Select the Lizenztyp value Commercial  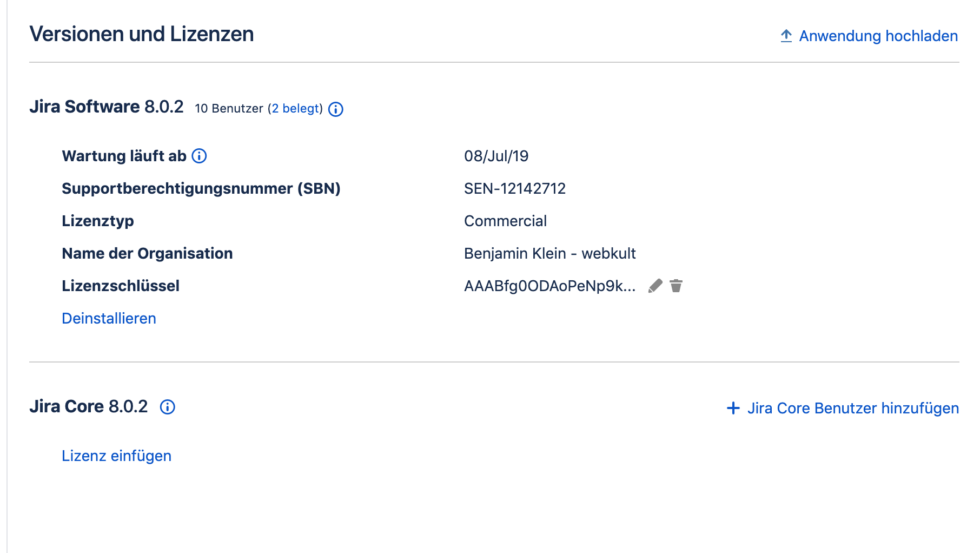(505, 221)
